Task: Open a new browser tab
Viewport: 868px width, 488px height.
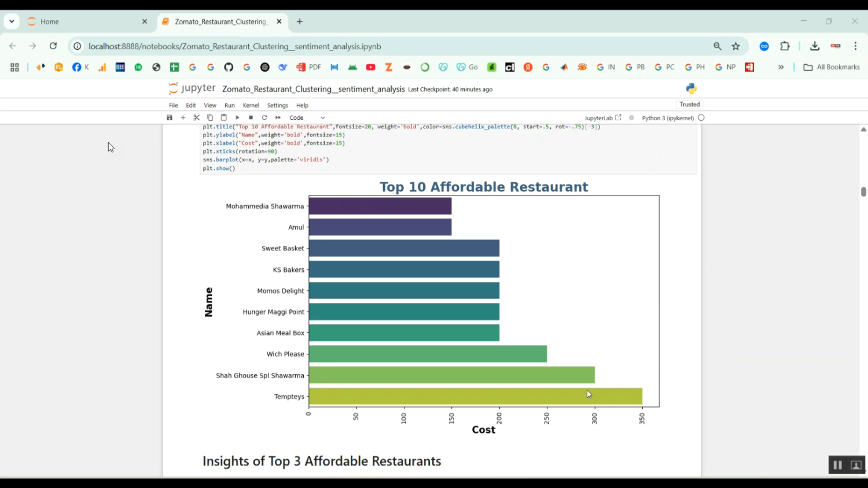Action: tap(300, 21)
